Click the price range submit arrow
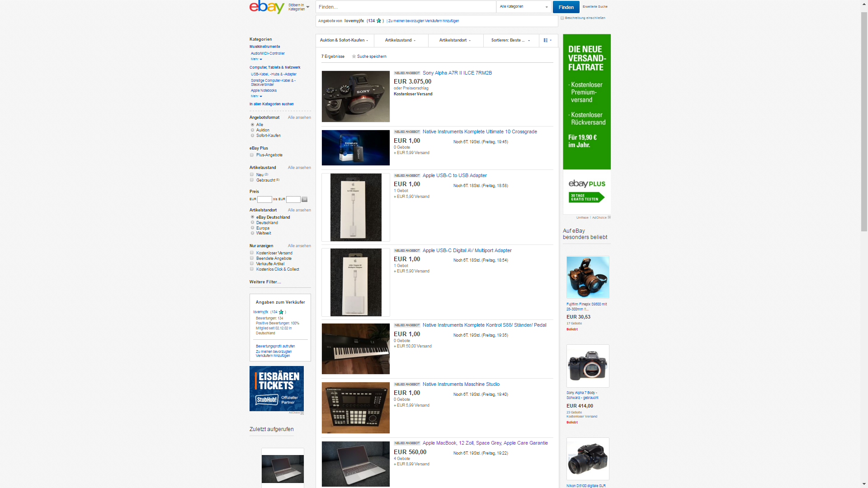This screenshot has height=488, width=868. 304,199
